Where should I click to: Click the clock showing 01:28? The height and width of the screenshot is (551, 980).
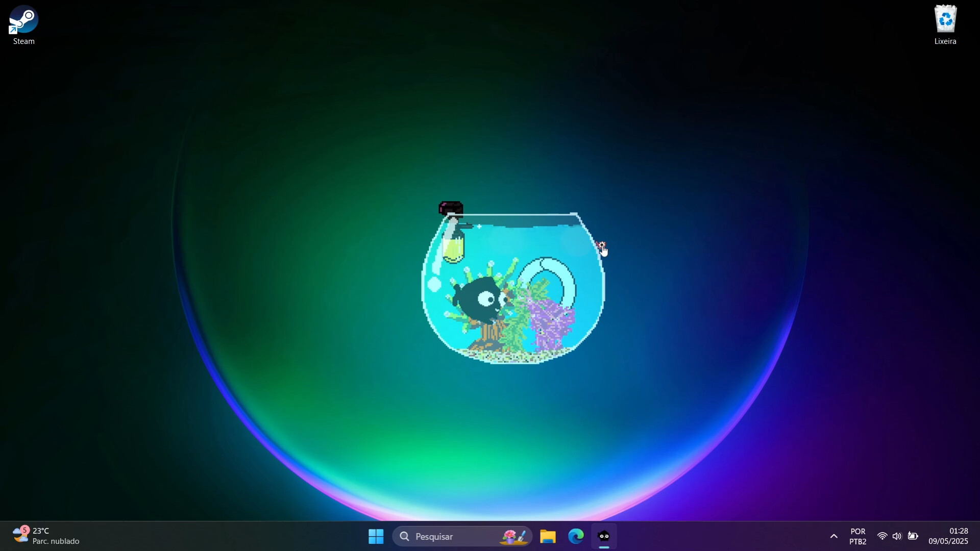959,531
